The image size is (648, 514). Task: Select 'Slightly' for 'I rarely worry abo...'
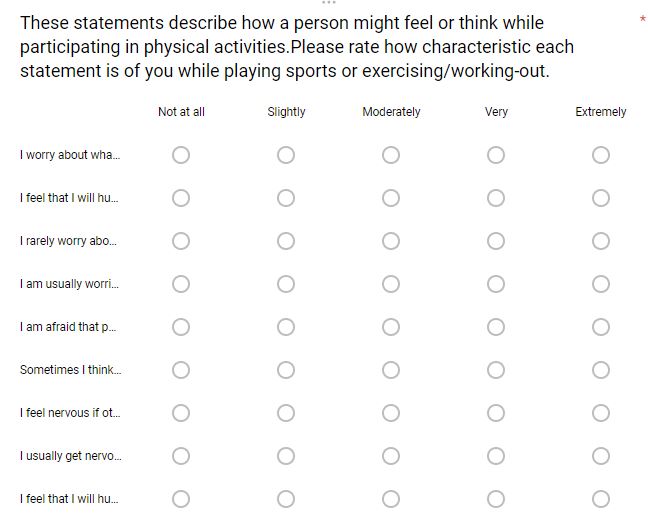(286, 241)
